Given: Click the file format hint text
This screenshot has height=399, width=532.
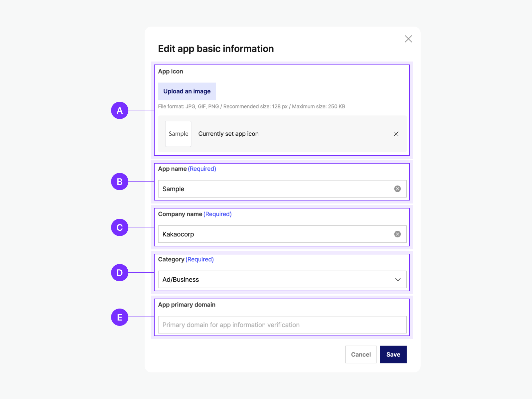Looking at the screenshot, I should (x=251, y=107).
